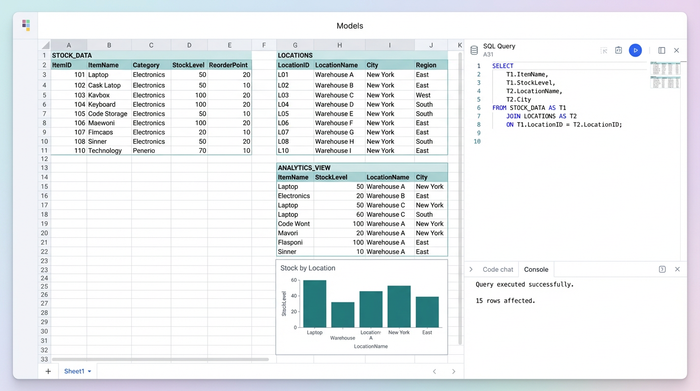Select the West region cell
Image resolution: width=700 pixels, height=391 pixels.
click(431, 95)
